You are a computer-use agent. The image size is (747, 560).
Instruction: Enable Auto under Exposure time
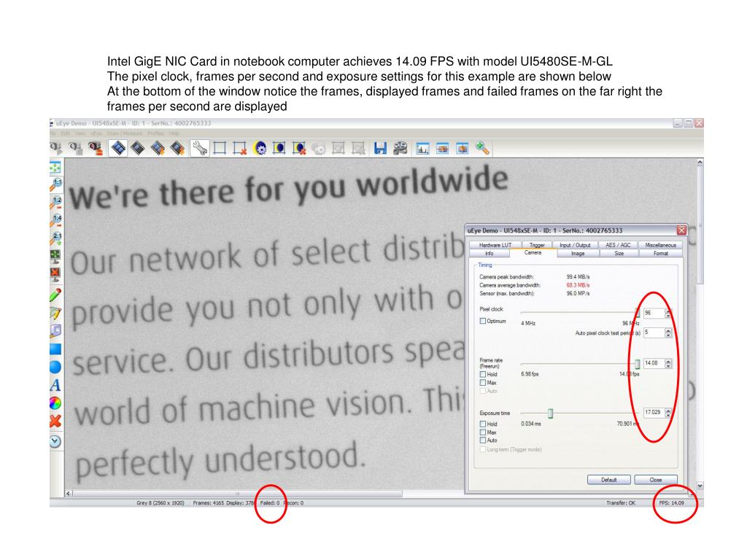(483, 440)
